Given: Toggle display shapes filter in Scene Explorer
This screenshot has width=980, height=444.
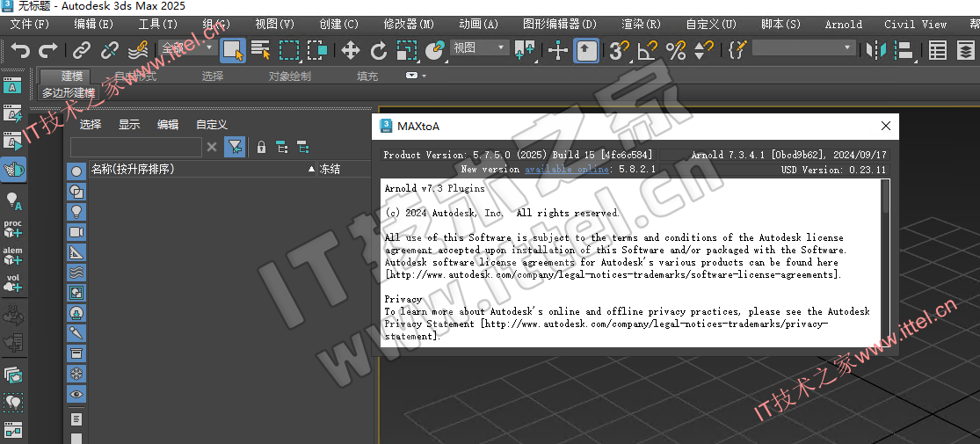Looking at the screenshot, I should (x=76, y=192).
